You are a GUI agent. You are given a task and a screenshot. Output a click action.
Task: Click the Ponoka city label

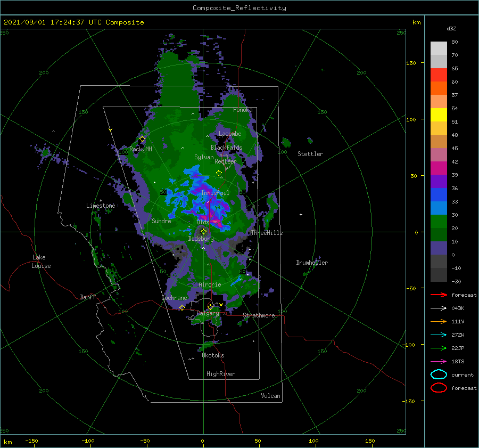pos(243,110)
